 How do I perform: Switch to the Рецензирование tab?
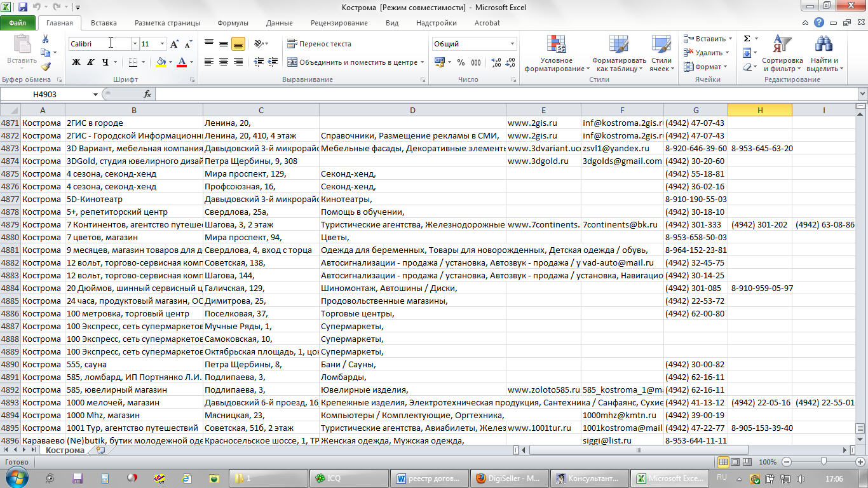[x=339, y=23]
